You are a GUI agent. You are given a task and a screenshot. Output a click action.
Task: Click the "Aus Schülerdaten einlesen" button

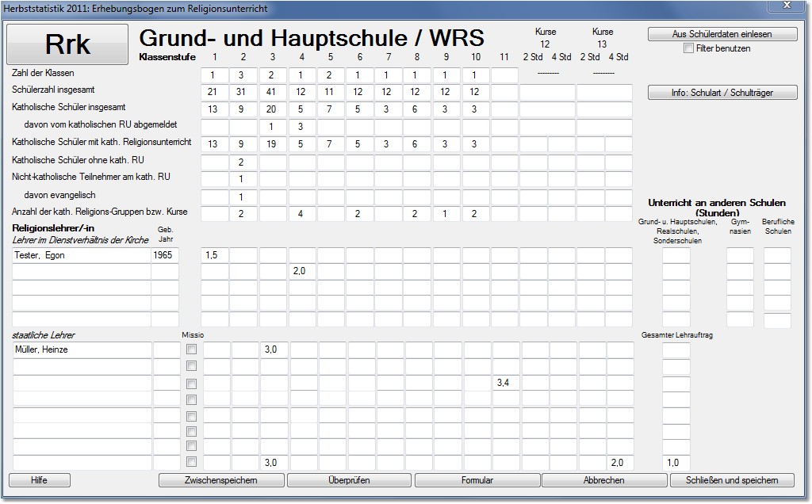(722, 34)
